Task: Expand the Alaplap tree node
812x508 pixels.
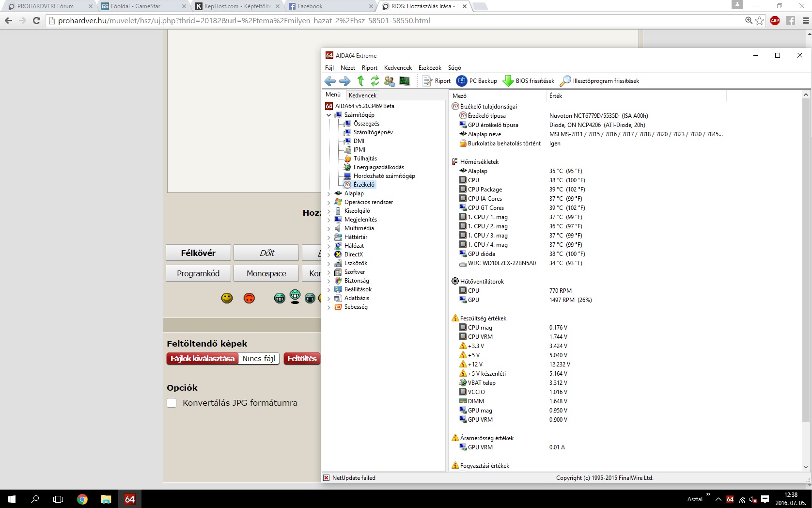Action: point(329,194)
